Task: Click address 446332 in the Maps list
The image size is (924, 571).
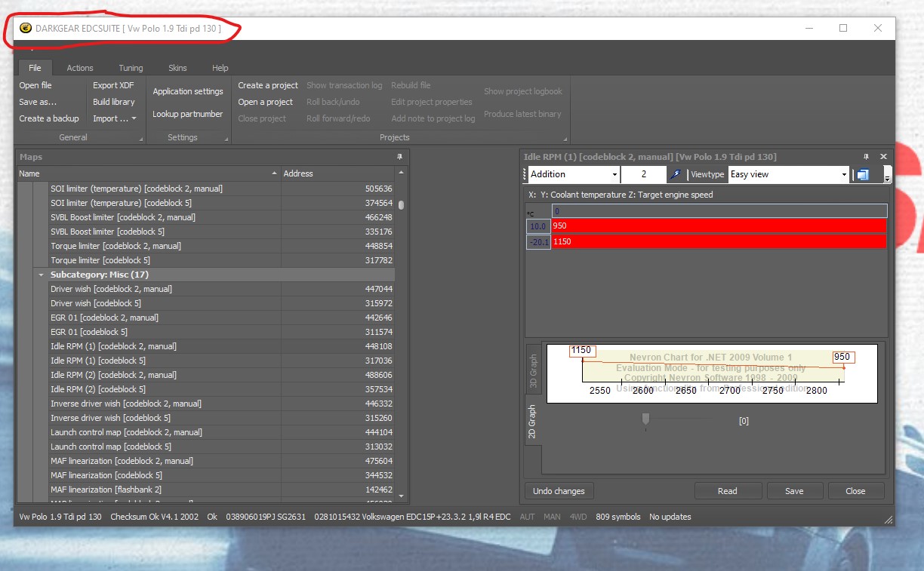Action: click(378, 404)
